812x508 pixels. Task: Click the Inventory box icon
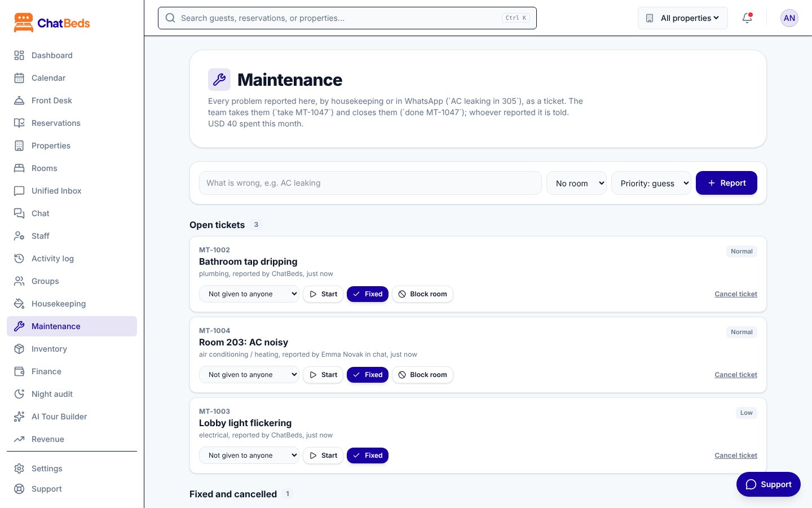[19, 349]
